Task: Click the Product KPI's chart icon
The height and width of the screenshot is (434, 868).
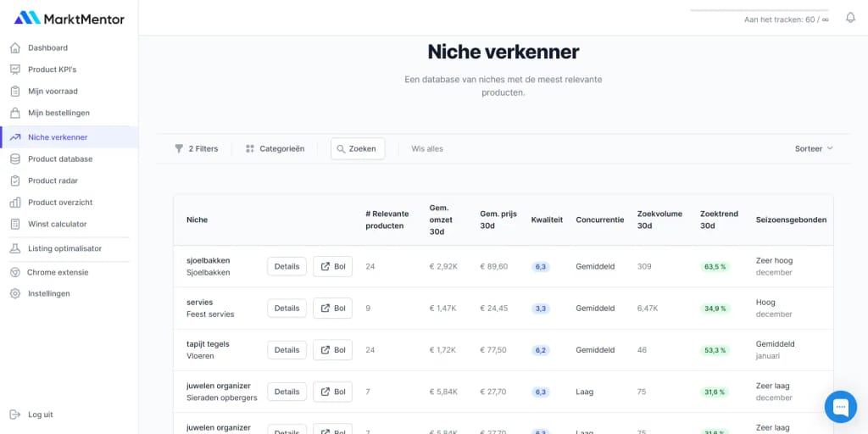Action: [15, 70]
